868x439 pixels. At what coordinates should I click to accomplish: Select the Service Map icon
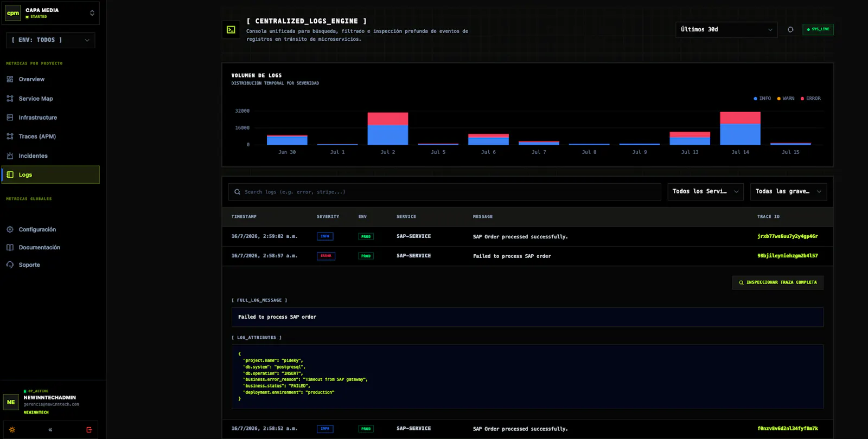click(x=10, y=99)
